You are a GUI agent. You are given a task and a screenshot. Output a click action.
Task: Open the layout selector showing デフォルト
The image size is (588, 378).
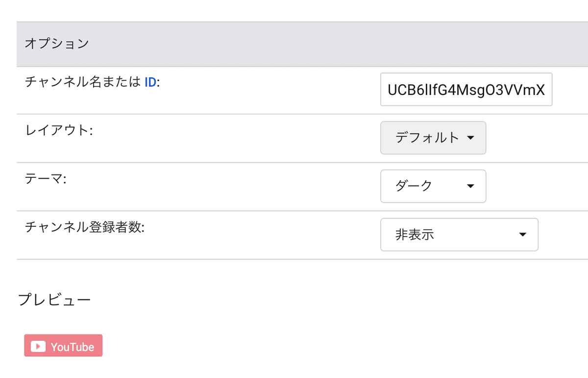[433, 138]
